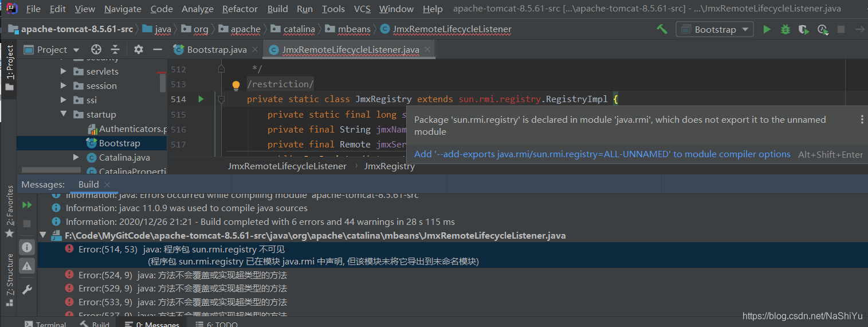Click the apache-tomcat-8.5.61-src breadcrumb root
The height and width of the screenshot is (327, 868).
pos(70,29)
